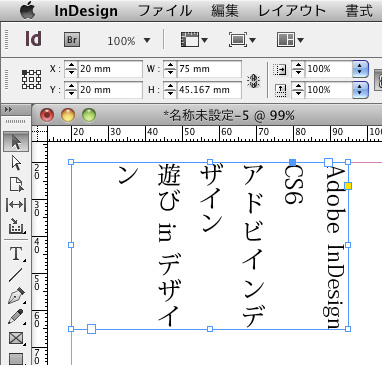Choose the Line tool

point(16,275)
